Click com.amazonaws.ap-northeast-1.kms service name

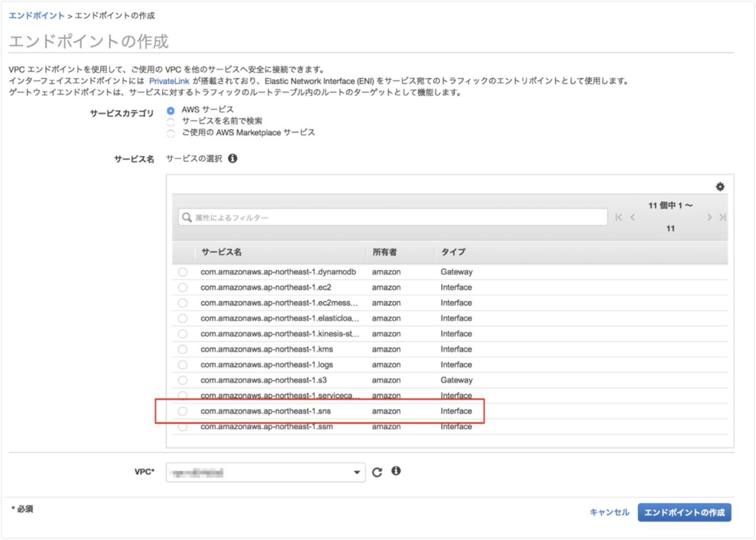pyautogui.click(x=267, y=349)
